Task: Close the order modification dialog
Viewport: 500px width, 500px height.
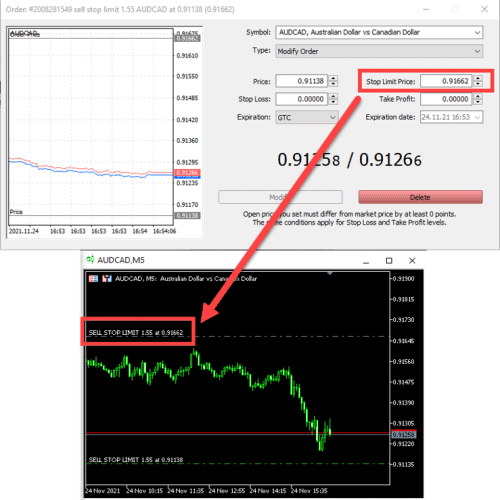Action: pyautogui.click(x=485, y=9)
